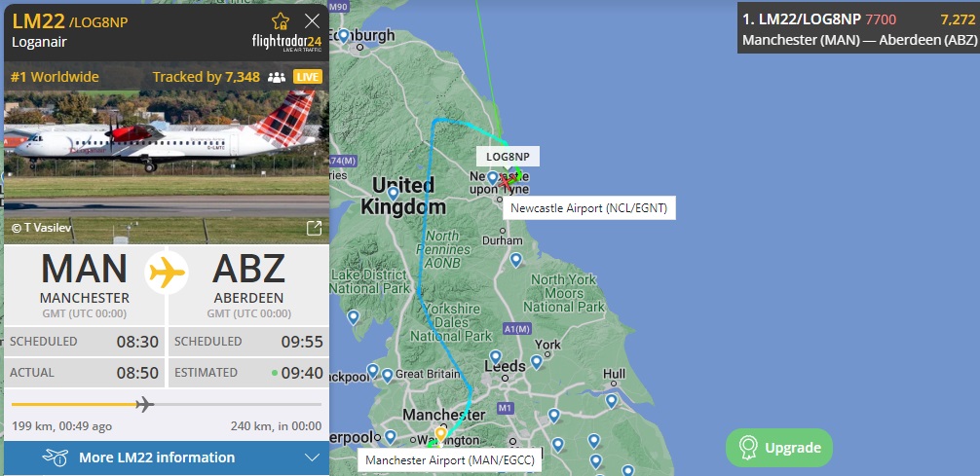Select the LOG8NP aircraft label on map
Image resolution: width=980 pixels, height=476 pixels.
point(508,156)
